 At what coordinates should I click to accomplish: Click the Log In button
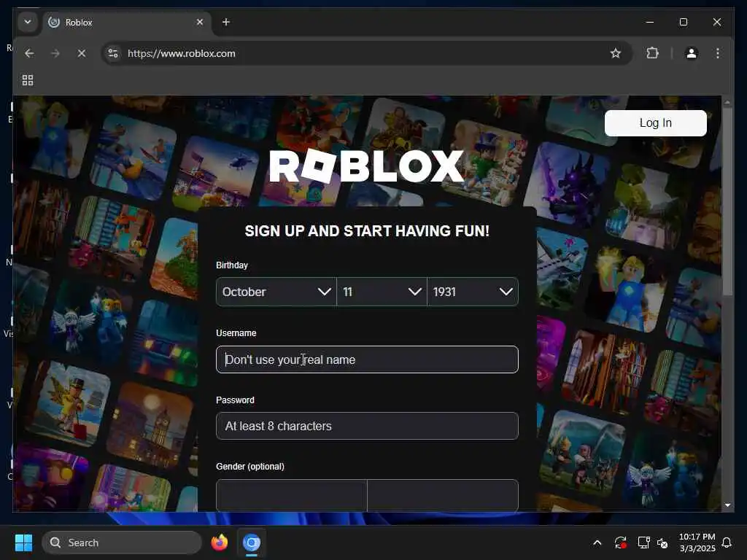click(x=656, y=122)
